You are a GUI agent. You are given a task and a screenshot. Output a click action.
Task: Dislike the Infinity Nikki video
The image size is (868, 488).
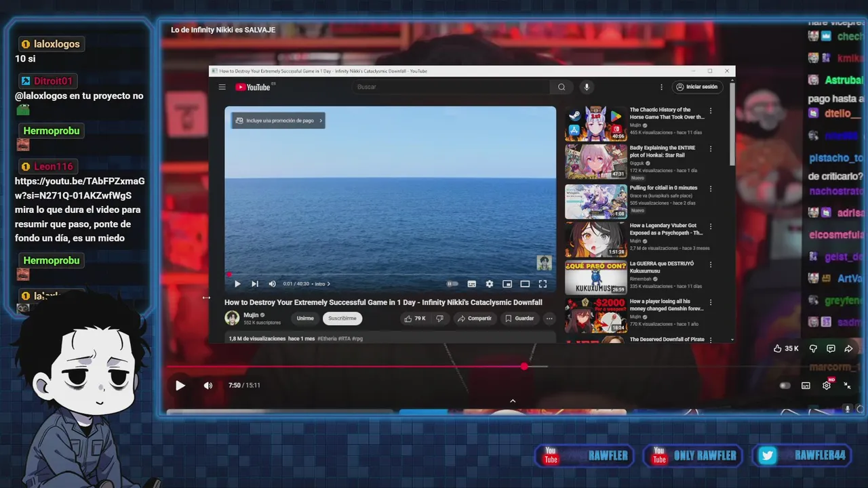click(439, 319)
